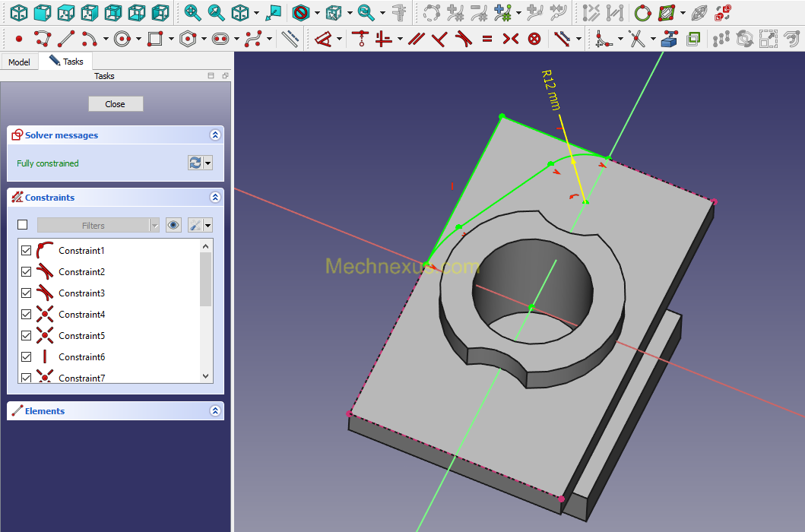Collapse the Solver messages section
Image resolution: width=805 pixels, height=532 pixels.
[215, 135]
